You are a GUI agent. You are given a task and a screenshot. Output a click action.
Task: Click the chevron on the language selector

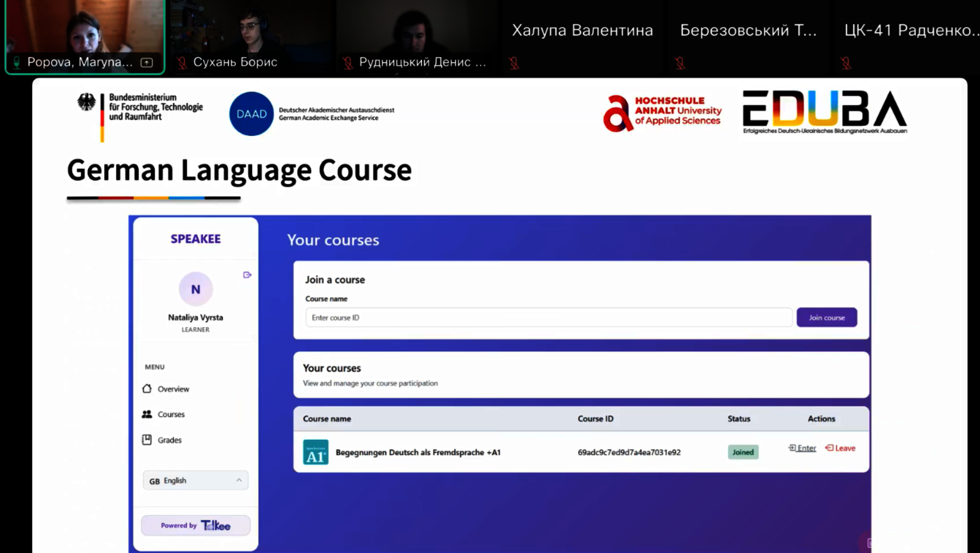239,480
